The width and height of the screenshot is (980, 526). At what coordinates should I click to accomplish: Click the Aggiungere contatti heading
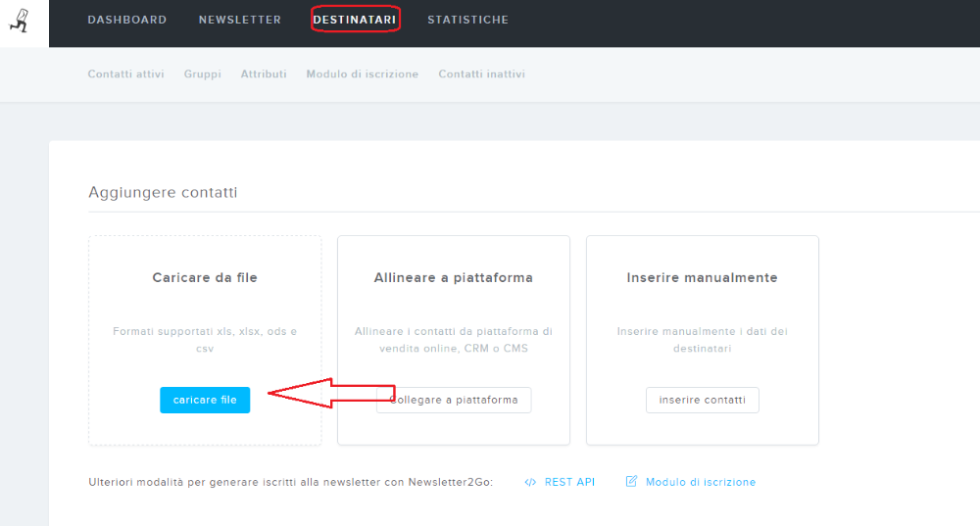pyautogui.click(x=163, y=192)
